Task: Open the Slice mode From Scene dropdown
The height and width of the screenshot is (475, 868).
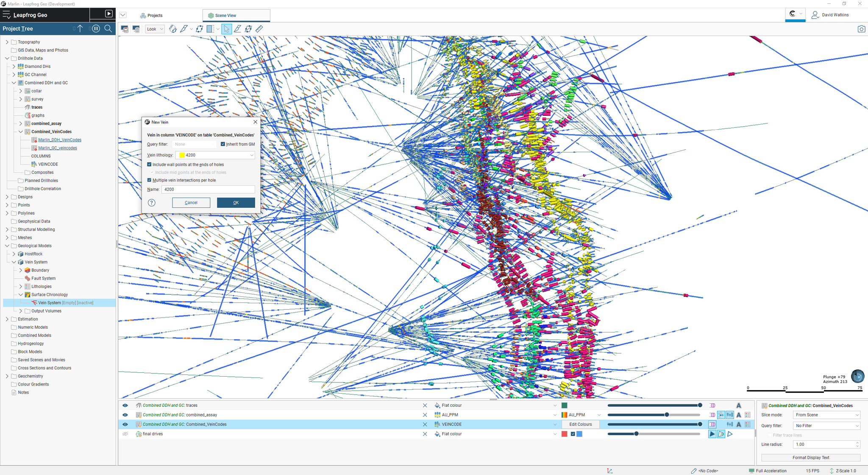Action: click(x=826, y=415)
